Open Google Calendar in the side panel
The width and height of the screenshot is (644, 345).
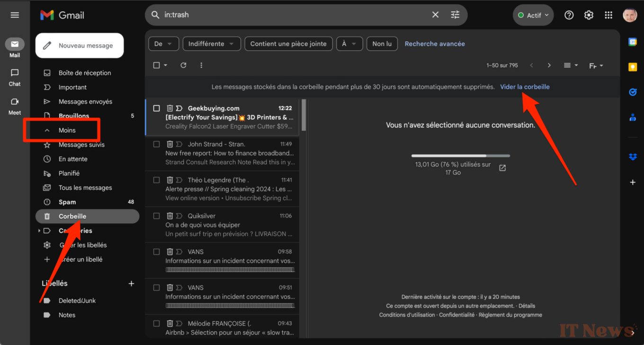click(x=633, y=42)
